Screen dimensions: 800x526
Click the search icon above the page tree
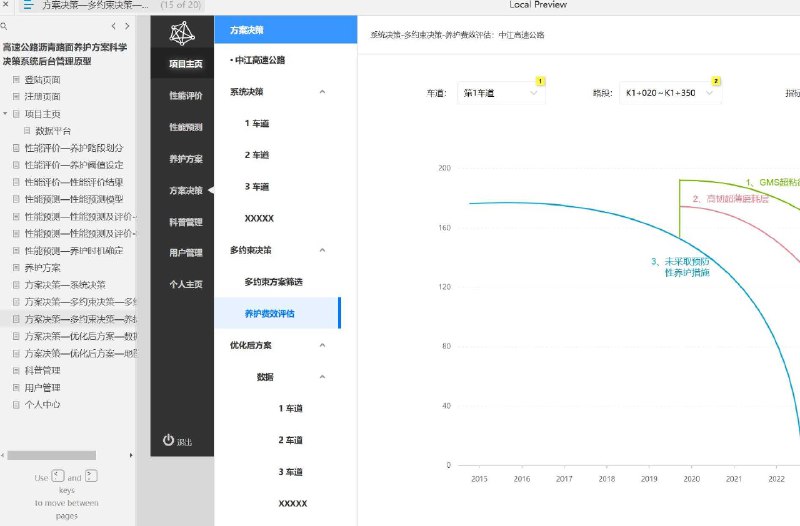4,26
